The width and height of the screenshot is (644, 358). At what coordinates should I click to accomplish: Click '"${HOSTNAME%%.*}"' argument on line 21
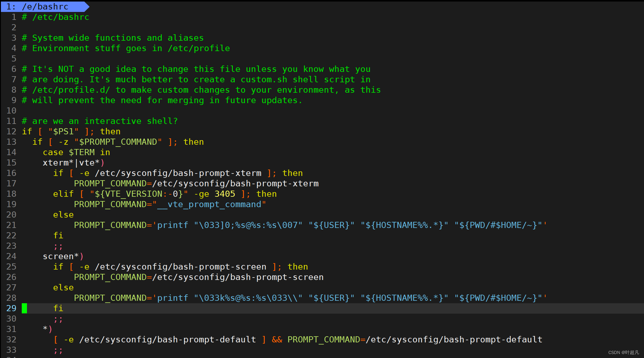point(404,225)
